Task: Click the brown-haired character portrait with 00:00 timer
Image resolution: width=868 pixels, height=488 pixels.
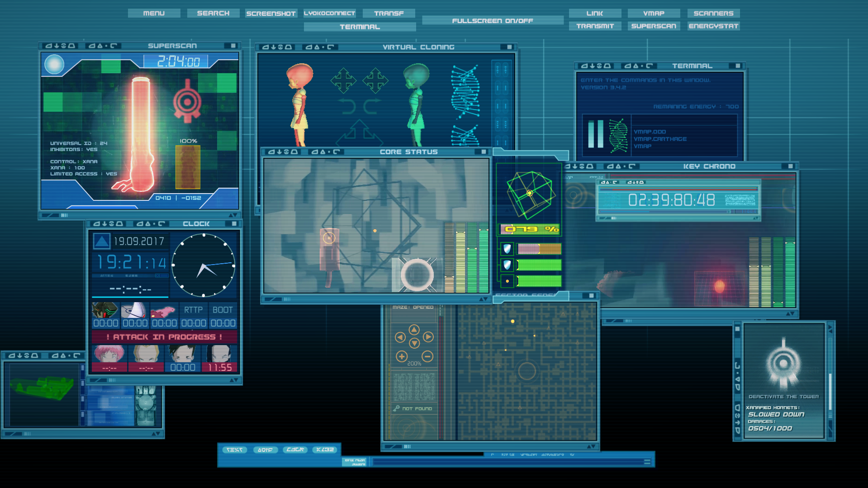Action: coord(183,354)
